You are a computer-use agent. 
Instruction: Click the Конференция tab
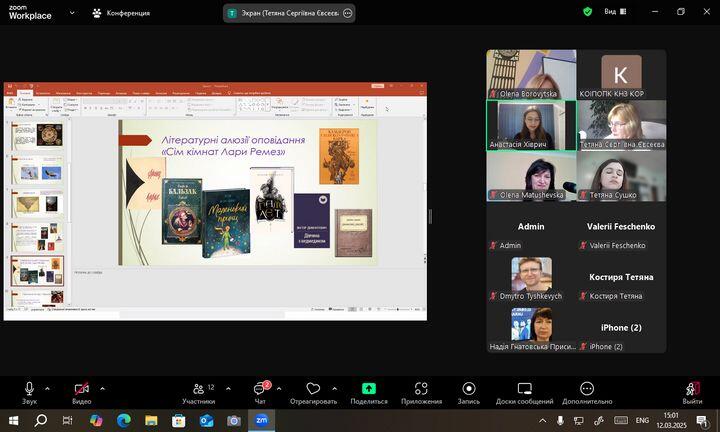tap(122, 13)
